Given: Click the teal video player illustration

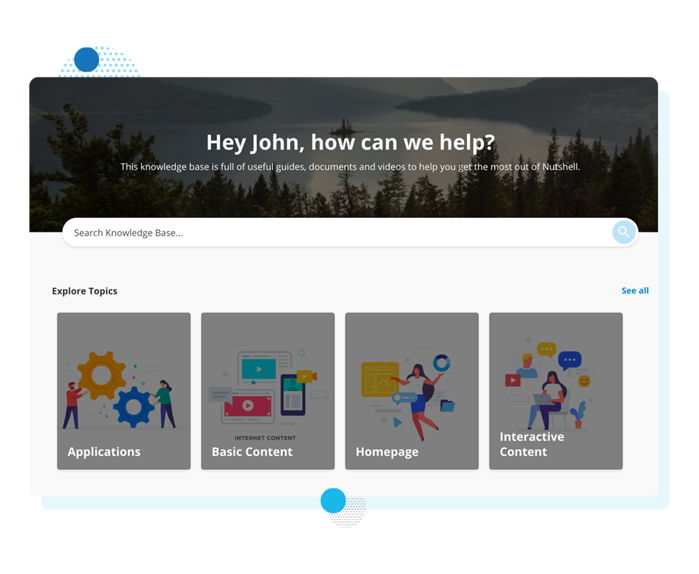Looking at the screenshot, I should coord(259,370).
